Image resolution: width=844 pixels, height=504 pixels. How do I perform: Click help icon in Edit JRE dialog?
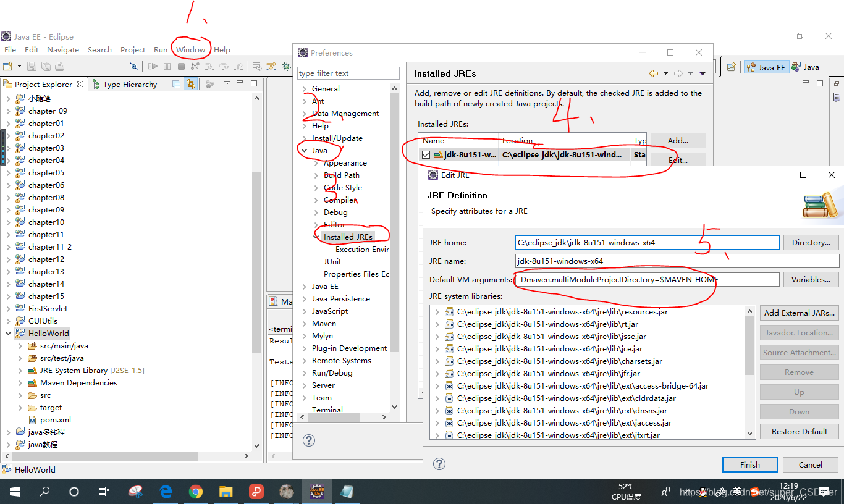439,464
